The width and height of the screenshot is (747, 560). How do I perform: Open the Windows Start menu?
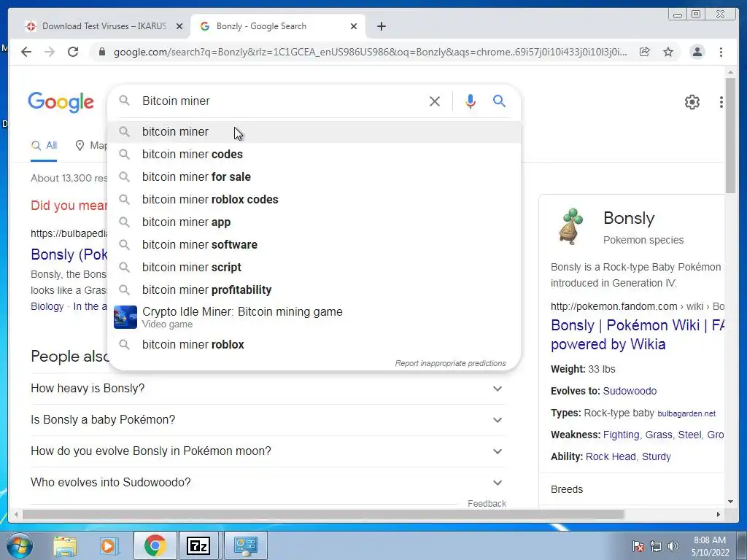(20, 545)
